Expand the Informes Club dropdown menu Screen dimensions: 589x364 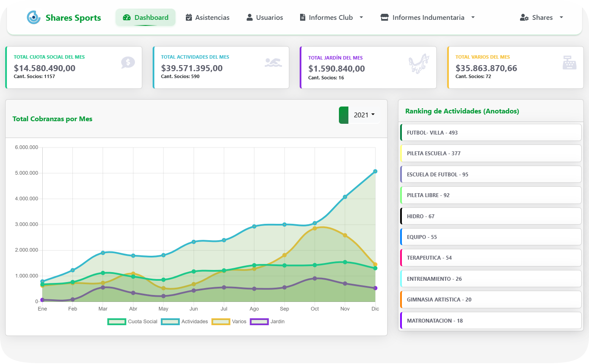pos(331,18)
